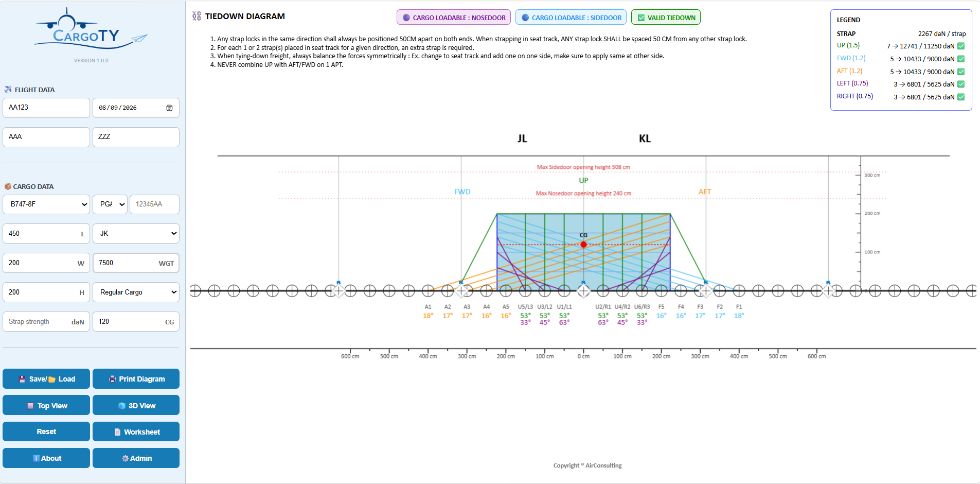
Task: Click the Strap strength input field
Action: click(46, 322)
